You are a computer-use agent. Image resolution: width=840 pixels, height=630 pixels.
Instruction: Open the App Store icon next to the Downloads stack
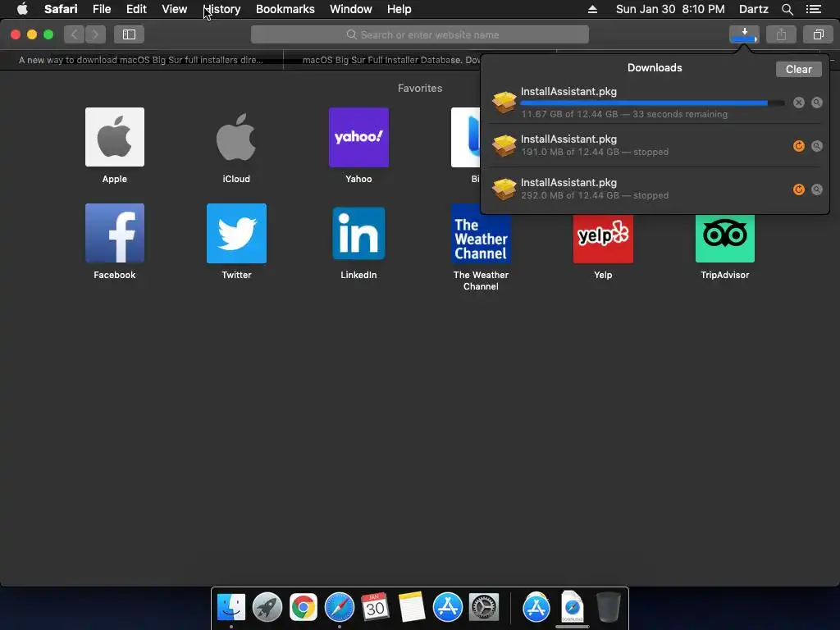pos(536,607)
